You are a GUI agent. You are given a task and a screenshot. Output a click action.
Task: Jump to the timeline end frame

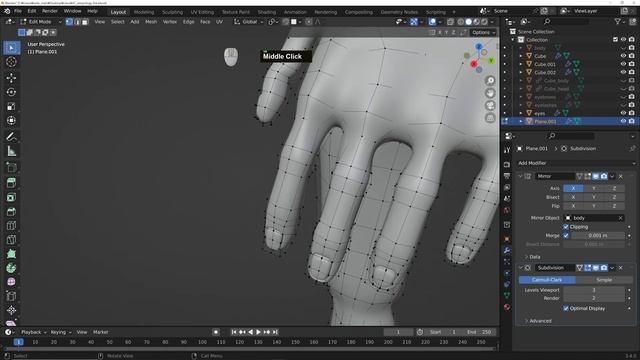pos(276,332)
